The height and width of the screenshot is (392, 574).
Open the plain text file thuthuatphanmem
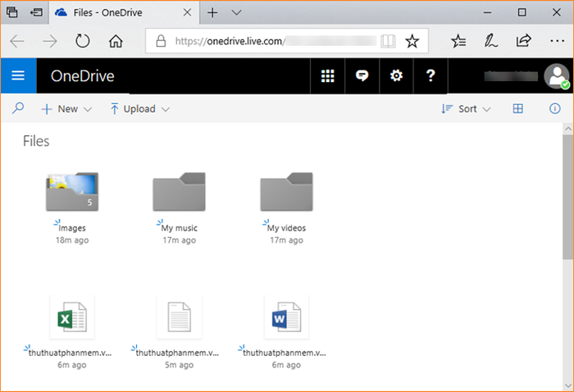[x=179, y=317]
